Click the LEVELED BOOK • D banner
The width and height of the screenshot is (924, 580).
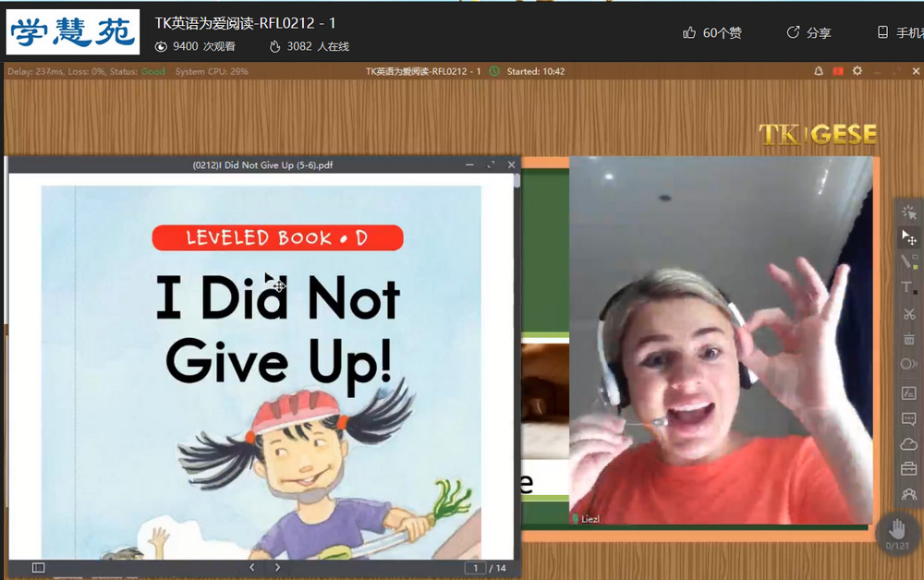tap(277, 238)
